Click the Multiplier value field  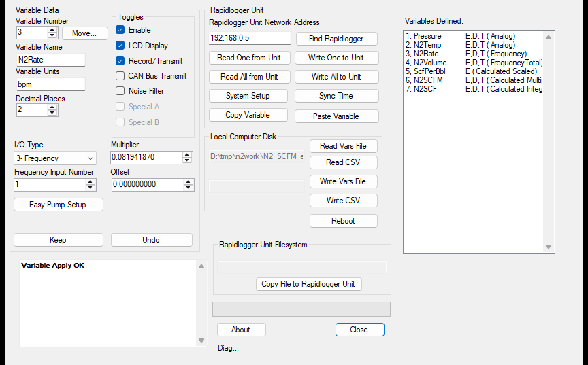pos(146,157)
